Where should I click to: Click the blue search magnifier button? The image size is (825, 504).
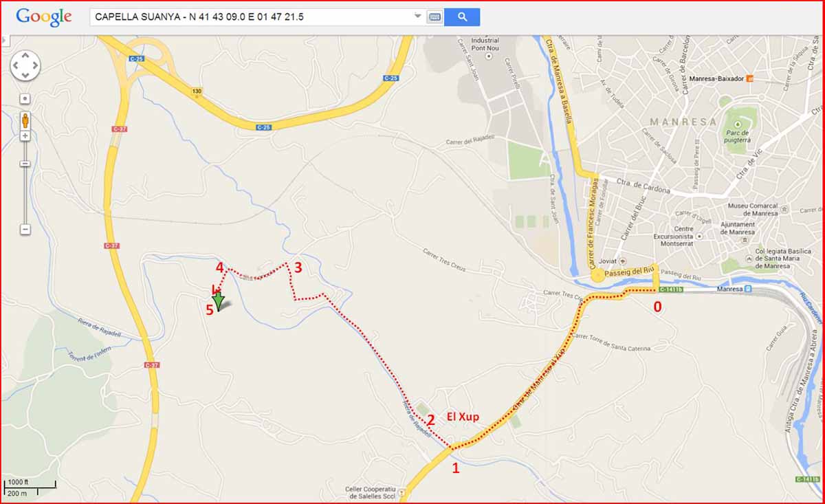(x=462, y=17)
